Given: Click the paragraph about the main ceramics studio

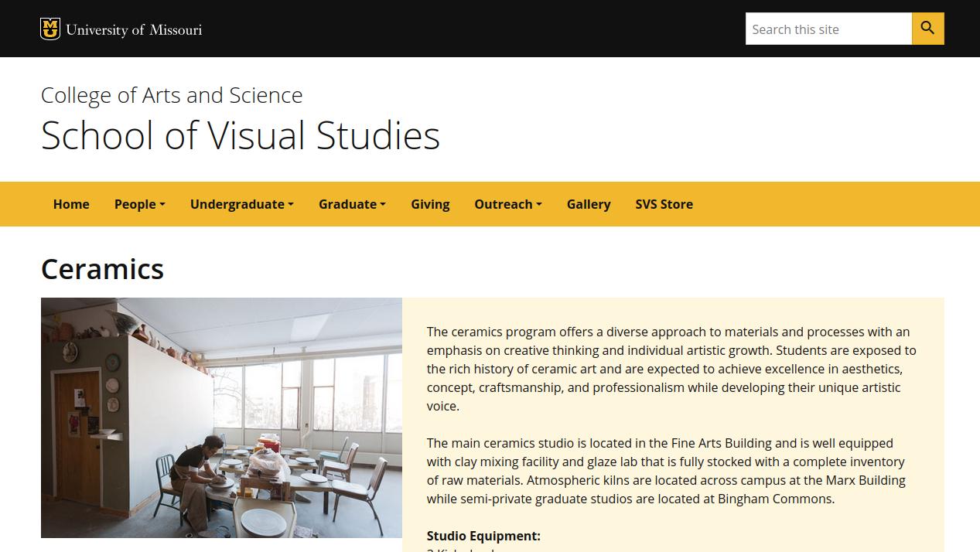Looking at the screenshot, I should tap(666, 471).
